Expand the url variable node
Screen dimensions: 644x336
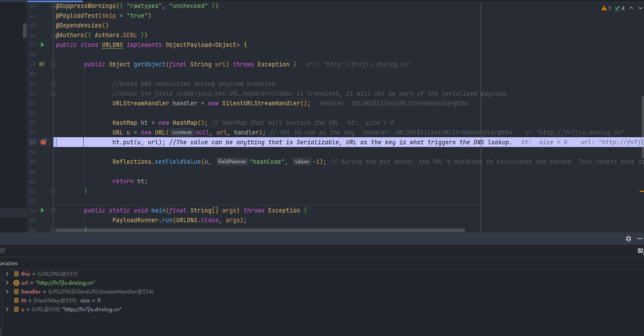[x=7, y=283]
